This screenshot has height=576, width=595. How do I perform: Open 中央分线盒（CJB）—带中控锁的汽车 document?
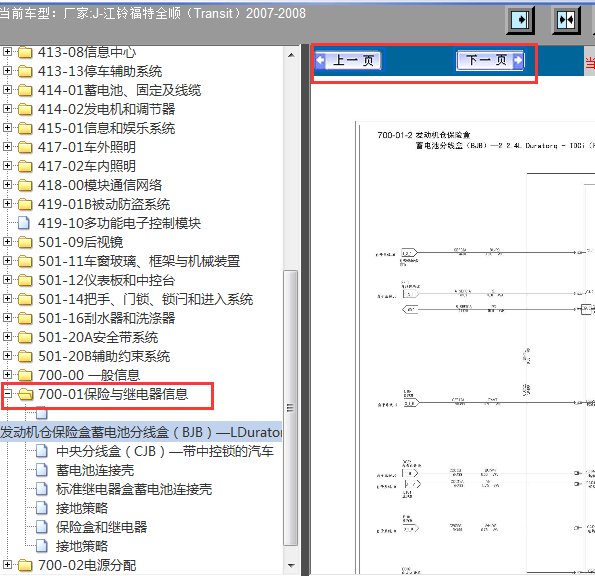165,451
